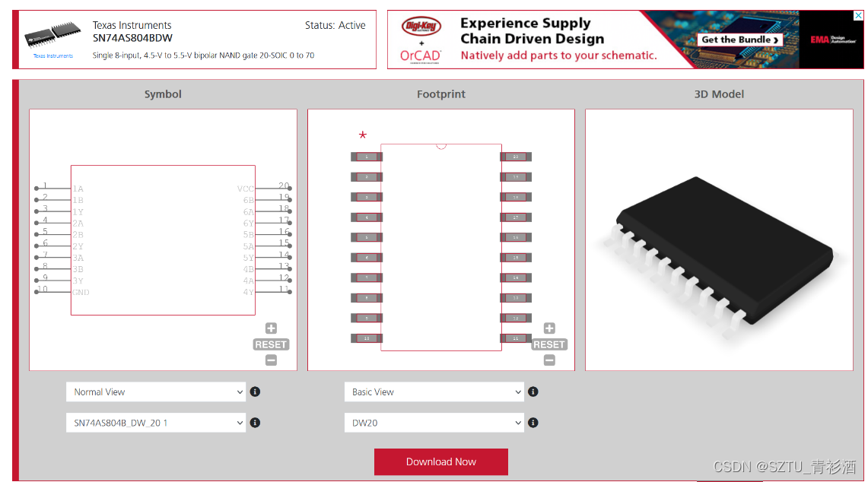The width and height of the screenshot is (868, 482).
Task: Expand the DW20 footprint selector
Action: 434,423
